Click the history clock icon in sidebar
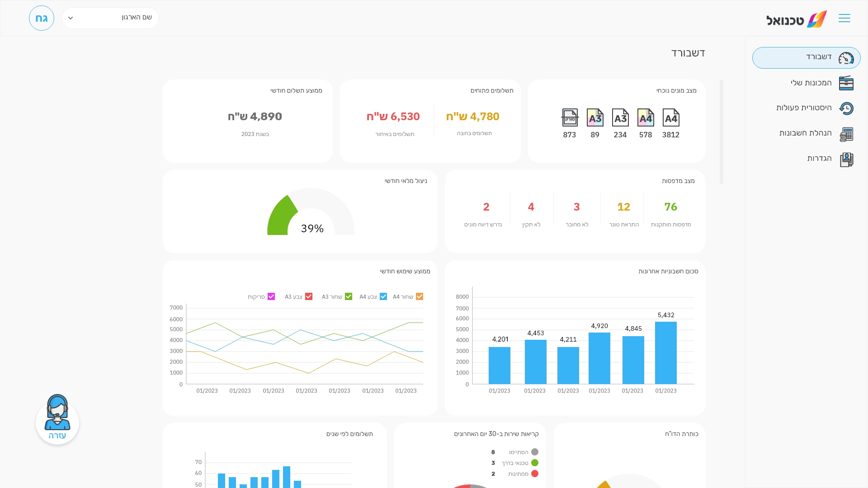 coord(846,108)
